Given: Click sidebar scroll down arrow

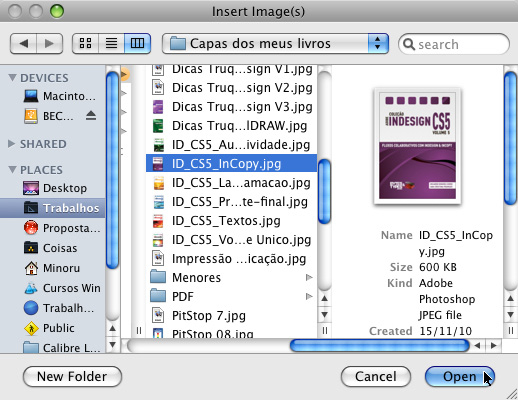Looking at the screenshot, I should (113, 344).
